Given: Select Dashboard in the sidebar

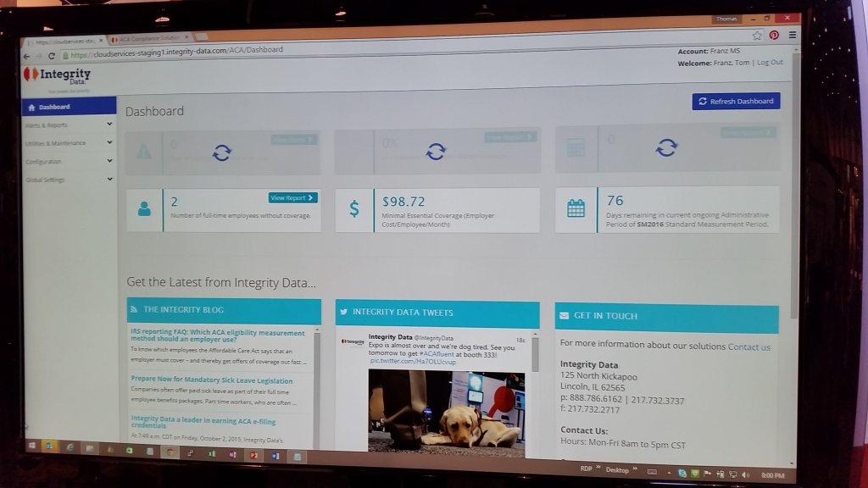Looking at the screenshot, I should tap(70, 106).
